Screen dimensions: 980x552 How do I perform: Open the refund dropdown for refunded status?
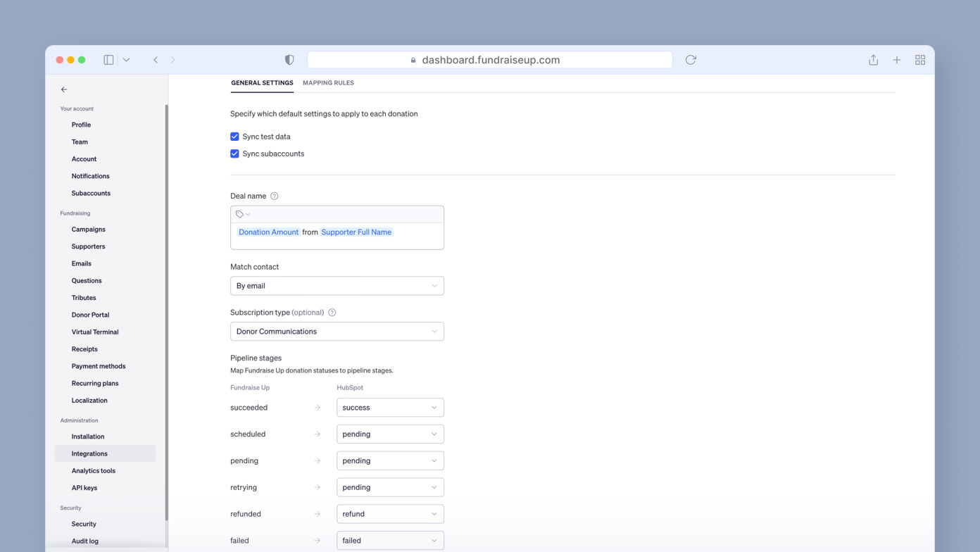point(390,513)
